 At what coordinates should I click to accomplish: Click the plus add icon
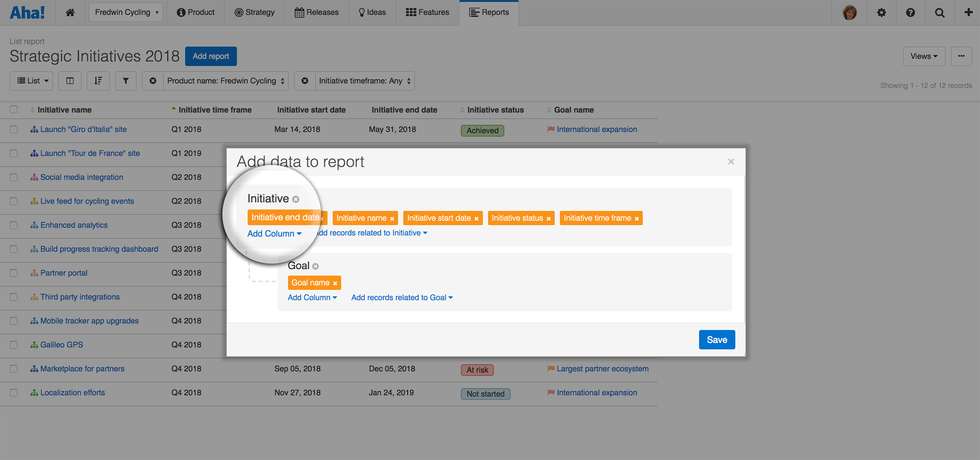pyautogui.click(x=968, y=12)
